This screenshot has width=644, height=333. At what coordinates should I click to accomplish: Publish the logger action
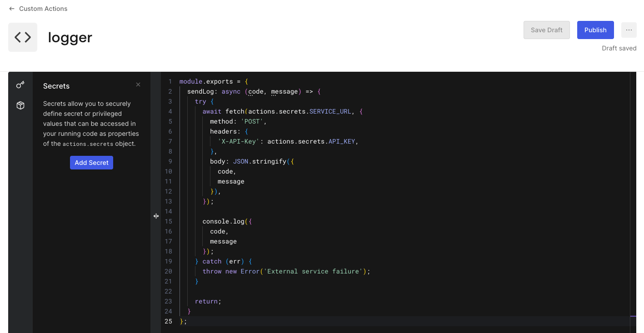click(x=595, y=30)
